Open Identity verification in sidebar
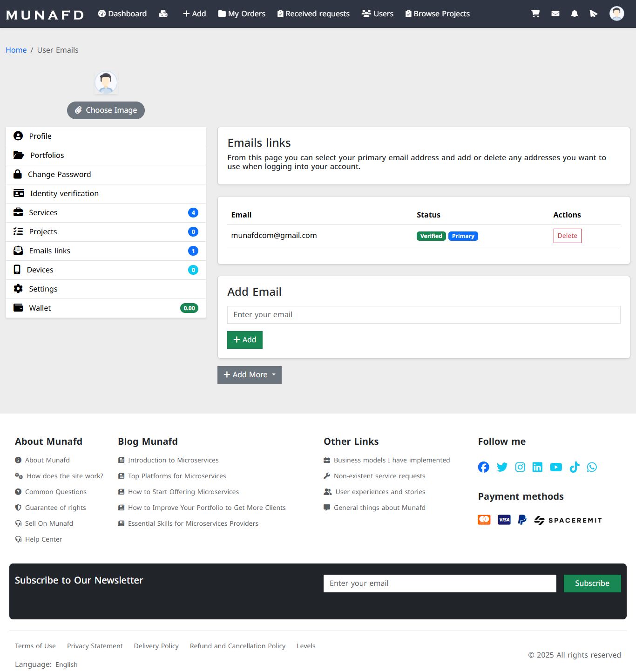This screenshot has width=636, height=672. [106, 194]
